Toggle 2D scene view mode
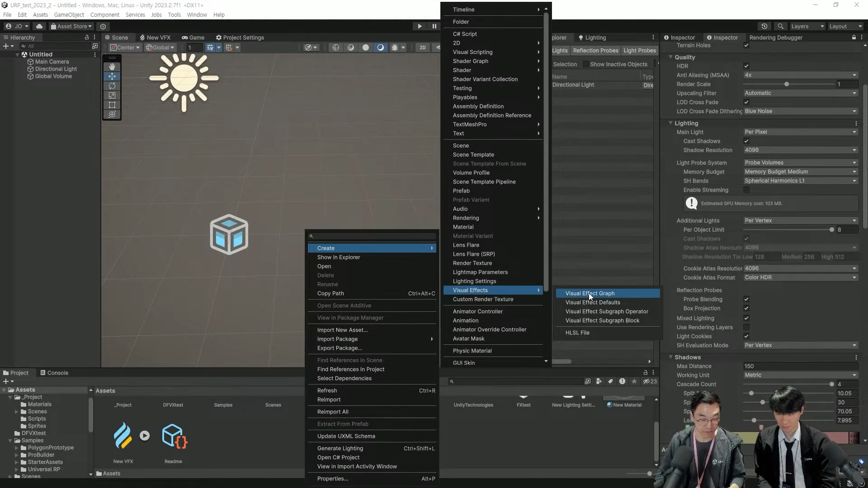Image resolution: width=868 pixels, height=488 pixels. [x=422, y=47]
